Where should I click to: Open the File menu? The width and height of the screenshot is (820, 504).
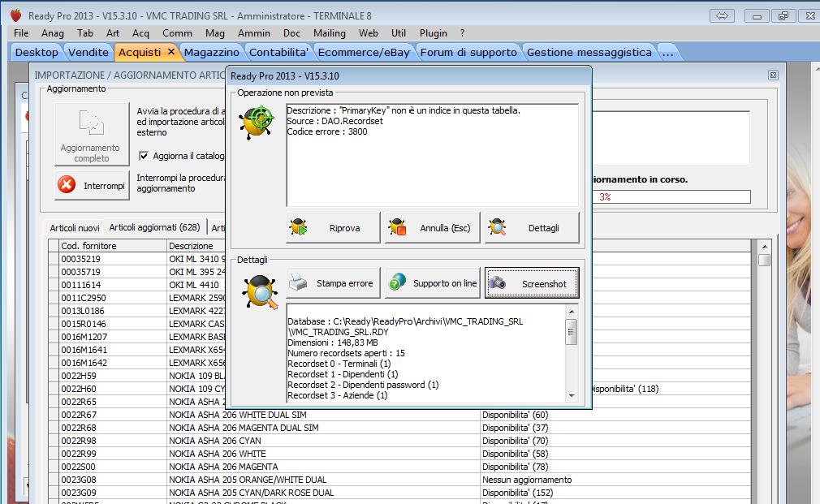click(x=21, y=33)
